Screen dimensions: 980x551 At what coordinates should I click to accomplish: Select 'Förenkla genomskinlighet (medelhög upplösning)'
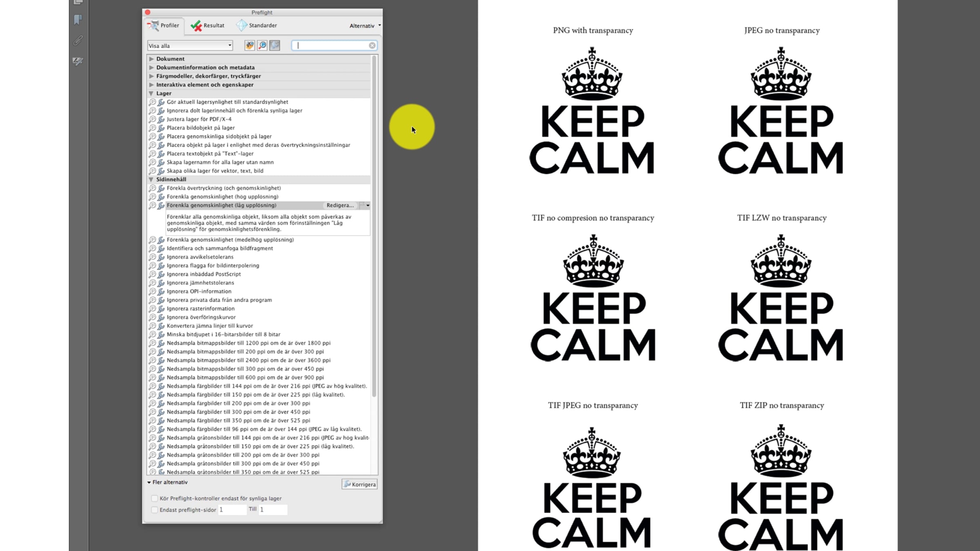(x=230, y=240)
